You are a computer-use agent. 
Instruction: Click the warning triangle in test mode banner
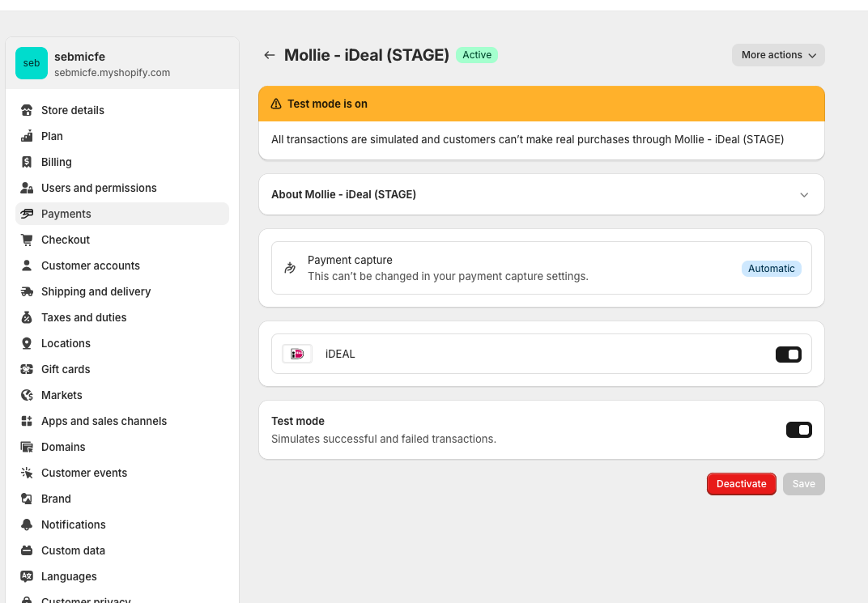click(x=275, y=104)
